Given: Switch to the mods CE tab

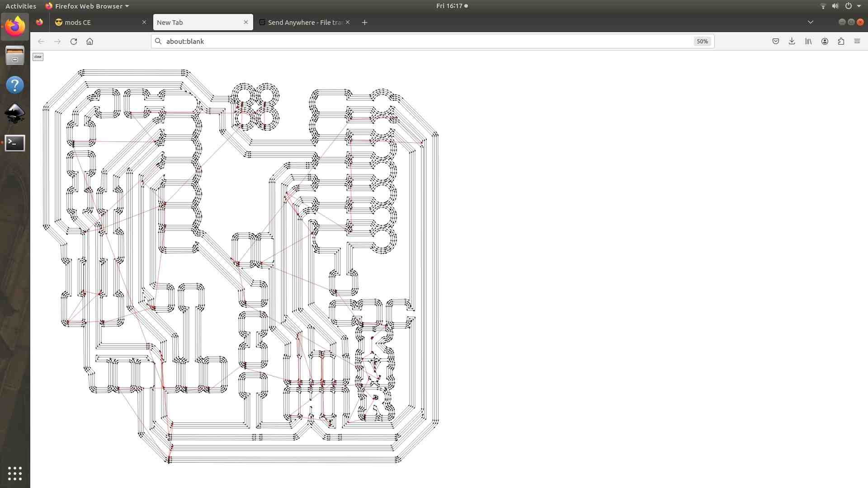Looking at the screenshot, I should pyautogui.click(x=97, y=22).
